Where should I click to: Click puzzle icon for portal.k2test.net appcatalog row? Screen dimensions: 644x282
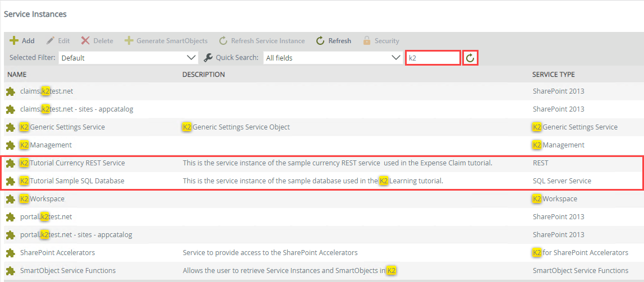(x=10, y=235)
